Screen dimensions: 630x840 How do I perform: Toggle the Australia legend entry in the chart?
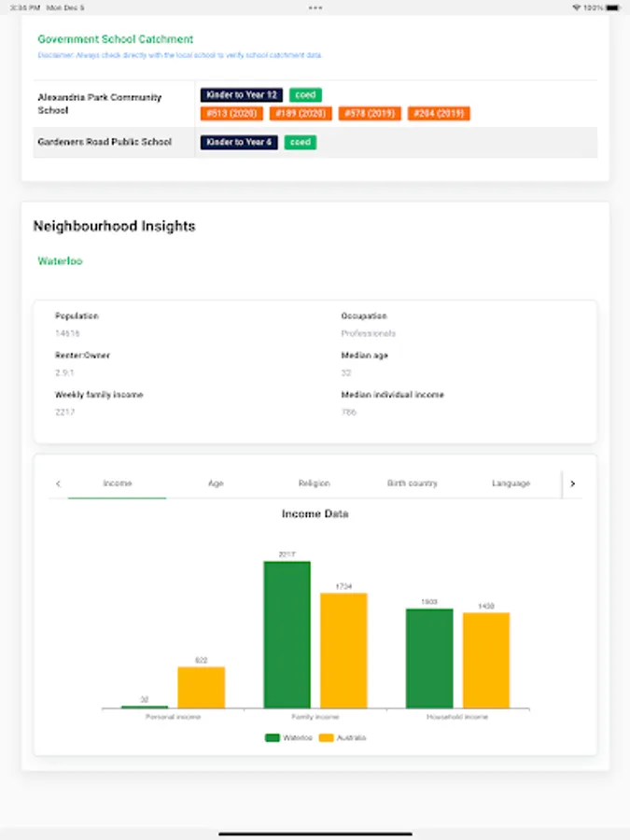click(x=343, y=737)
